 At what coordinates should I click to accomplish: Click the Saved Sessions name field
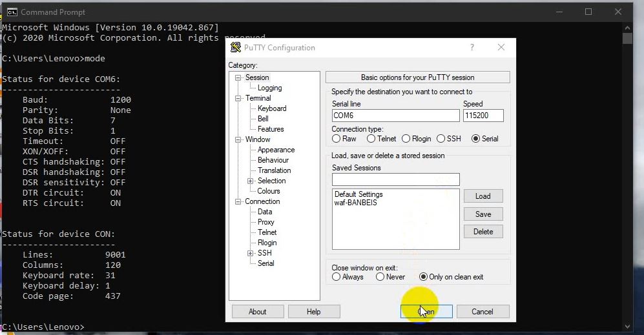tap(395, 179)
